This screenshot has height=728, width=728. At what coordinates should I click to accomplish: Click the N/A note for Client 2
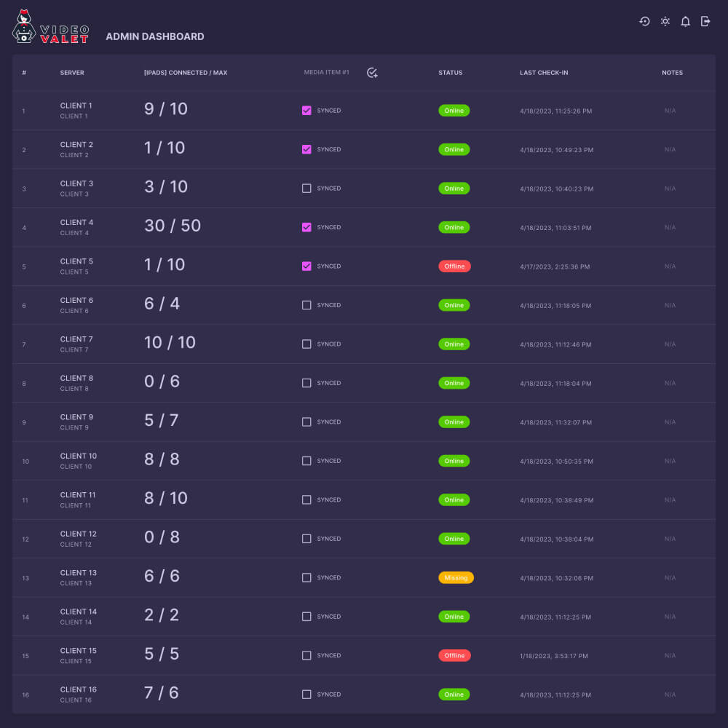click(x=670, y=149)
